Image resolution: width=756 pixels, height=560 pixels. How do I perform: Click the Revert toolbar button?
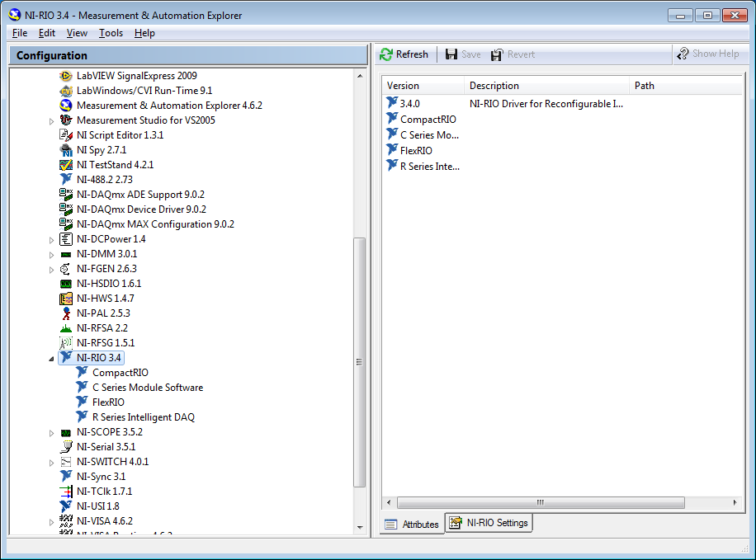click(x=513, y=54)
